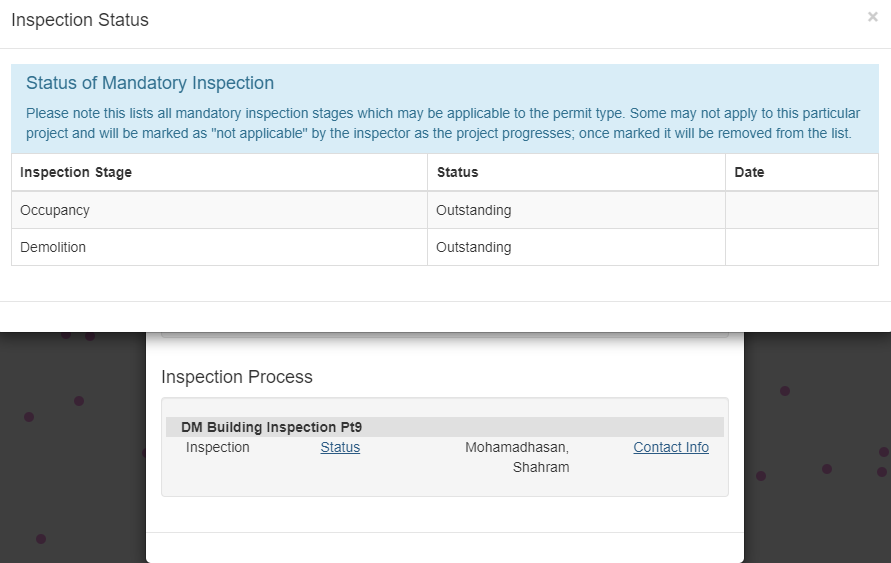This screenshot has width=891, height=563.
Task: Click the empty Date cell for Demolition
Action: pos(801,247)
